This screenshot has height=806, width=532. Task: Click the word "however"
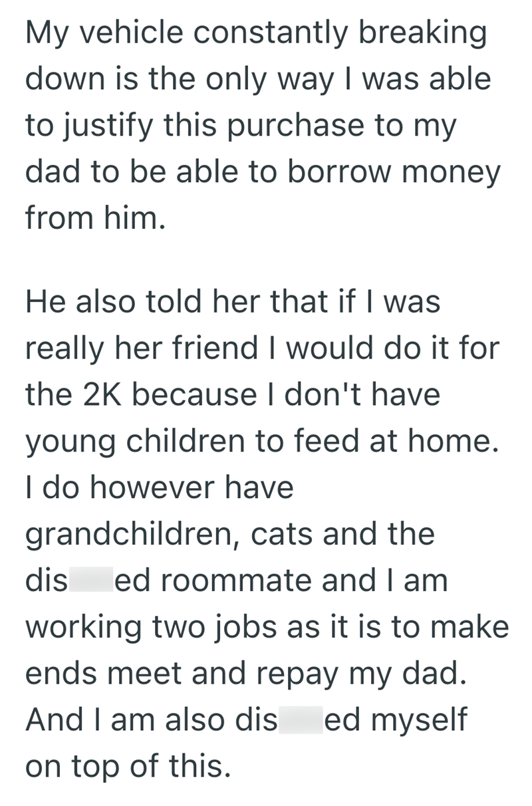(136, 488)
